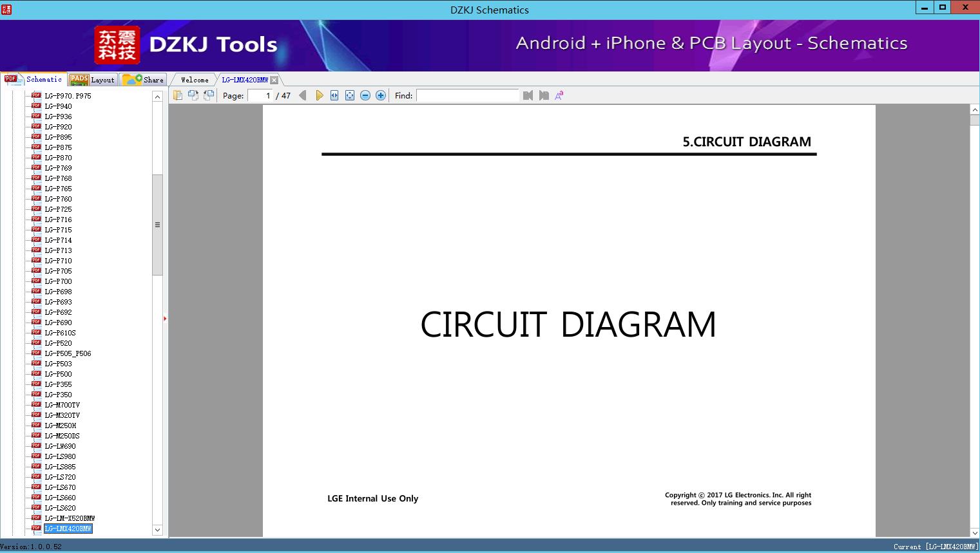980x553 pixels.
Task: Open the Share tab
Action: [144, 80]
